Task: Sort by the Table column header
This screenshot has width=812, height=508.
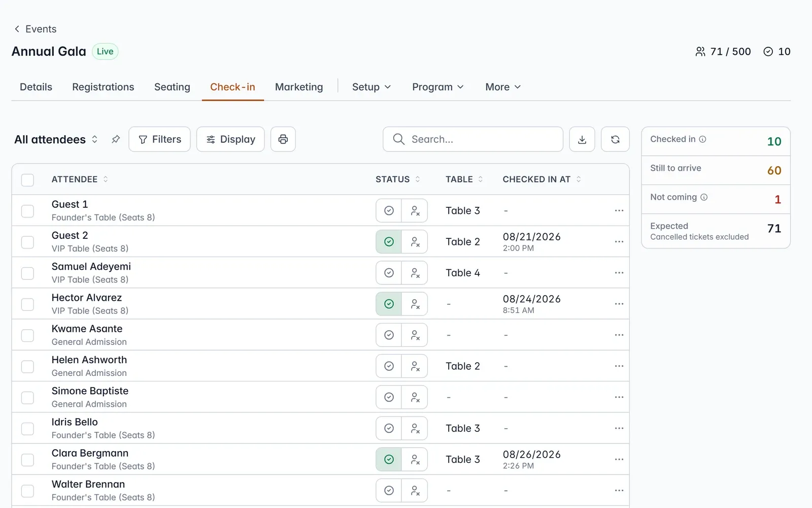Action: pos(464,179)
